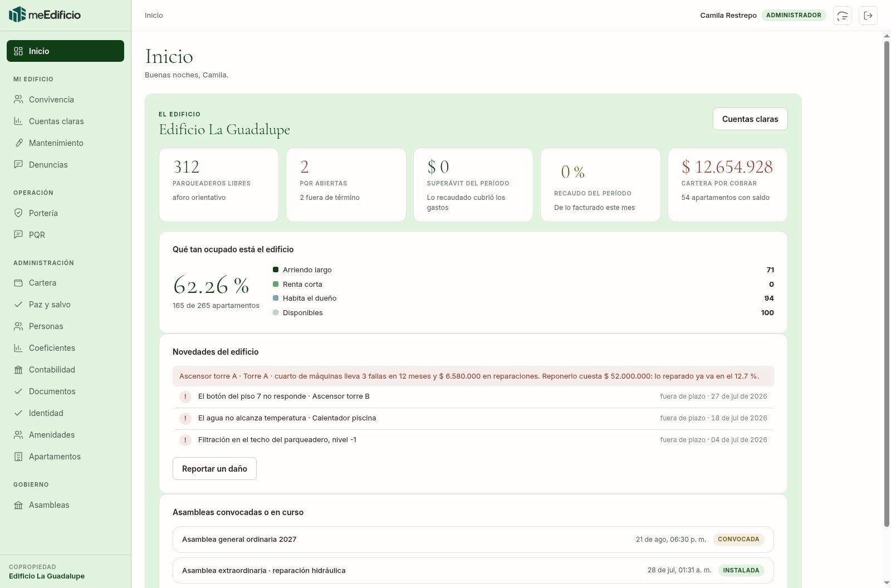Open Identidad menu item

coord(65,413)
